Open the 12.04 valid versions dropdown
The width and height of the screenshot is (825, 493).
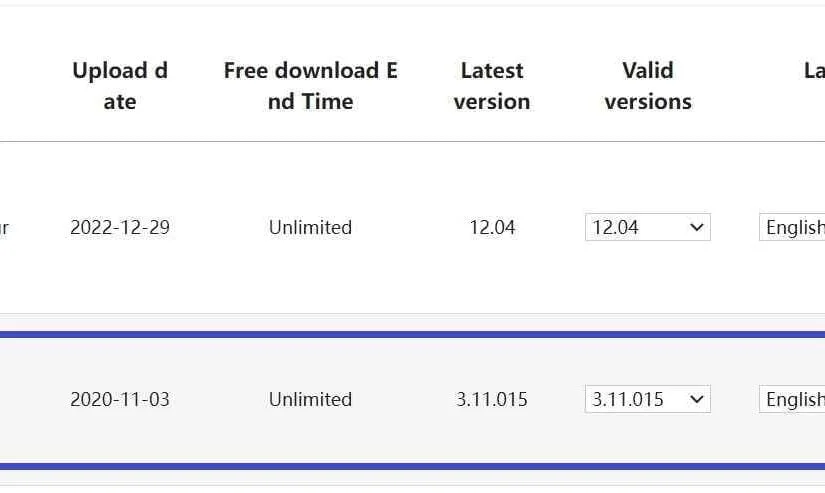tap(647, 227)
